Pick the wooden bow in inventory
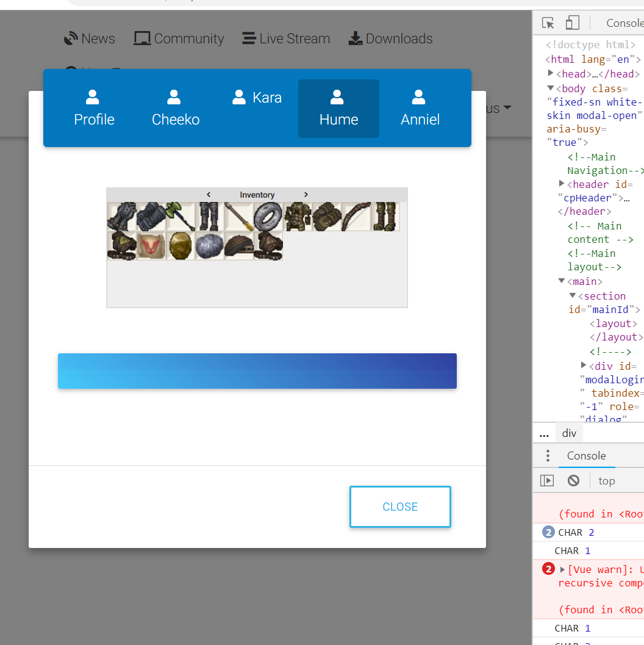This screenshot has width=644, height=645. coord(356,217)
